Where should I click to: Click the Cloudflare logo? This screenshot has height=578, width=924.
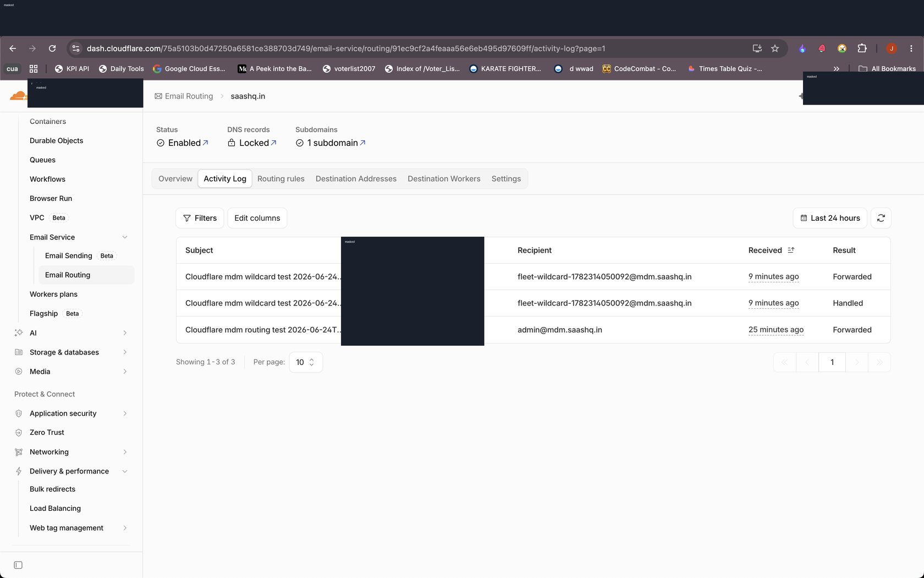coord(18,96)
